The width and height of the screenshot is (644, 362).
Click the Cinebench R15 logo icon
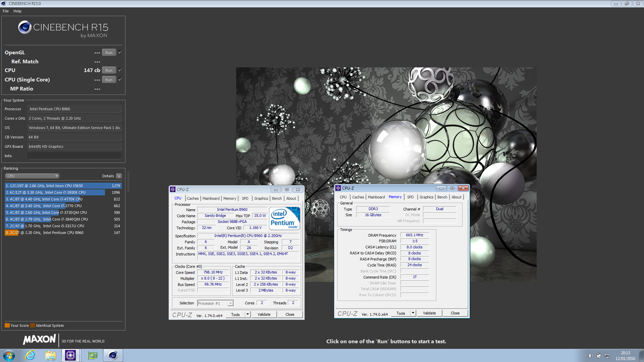coord(25,27)
